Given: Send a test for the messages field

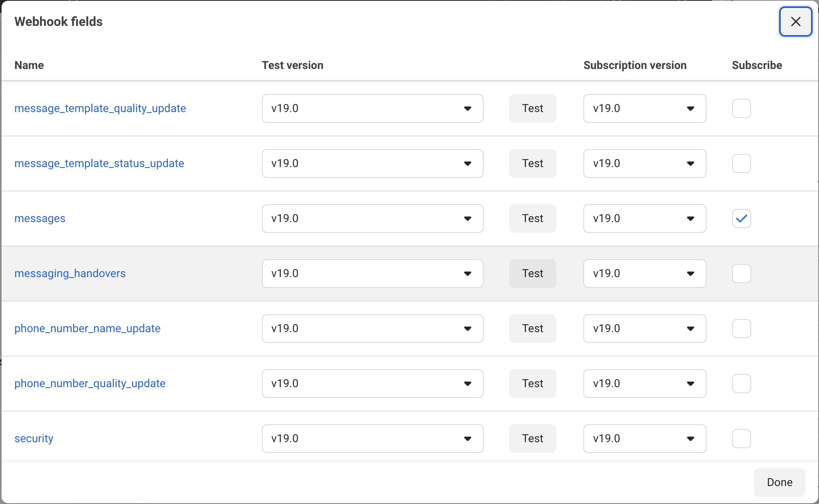Looking at the screenshot, I should point(533,219).
